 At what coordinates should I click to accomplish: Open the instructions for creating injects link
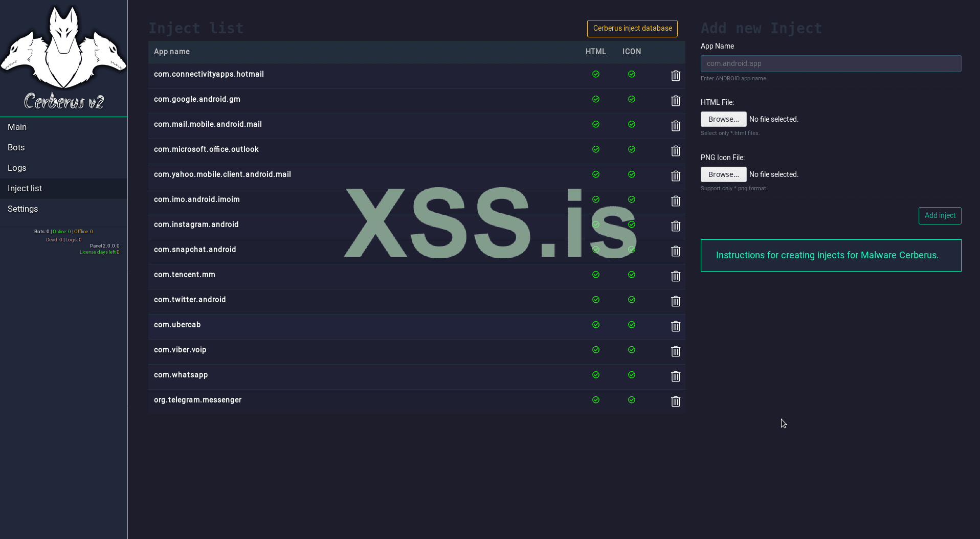[827, 255]
